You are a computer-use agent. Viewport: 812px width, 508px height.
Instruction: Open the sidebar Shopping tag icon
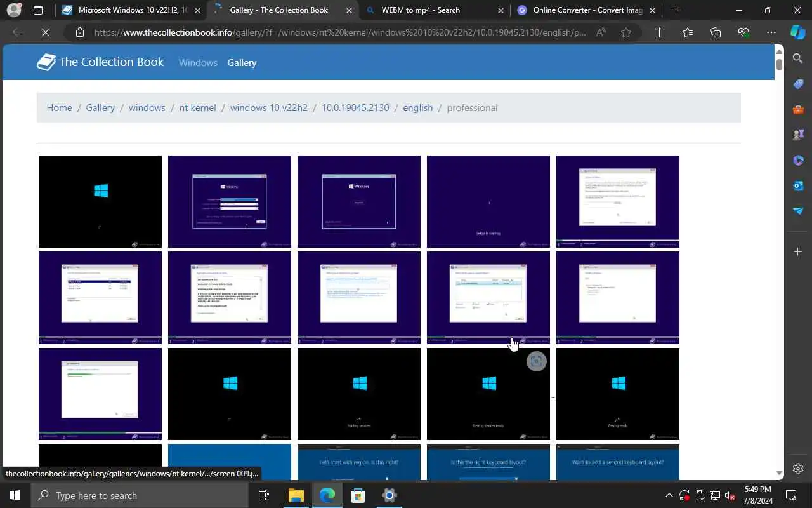coord(798,84)
